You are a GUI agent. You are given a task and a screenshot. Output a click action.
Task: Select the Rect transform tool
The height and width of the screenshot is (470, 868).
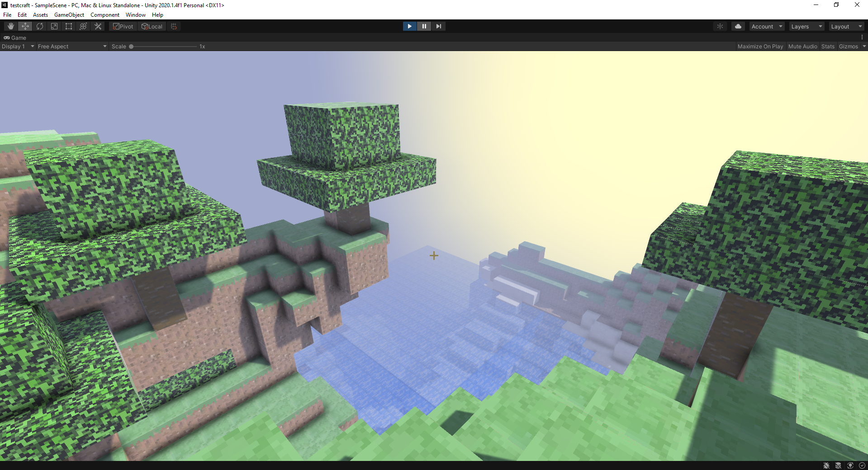click(69, 26)
